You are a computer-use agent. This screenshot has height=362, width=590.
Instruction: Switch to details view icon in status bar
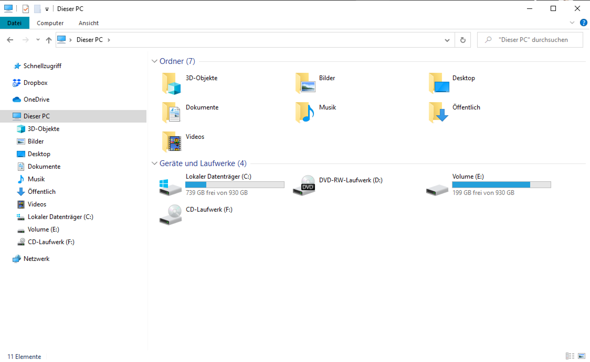point(570,356)
